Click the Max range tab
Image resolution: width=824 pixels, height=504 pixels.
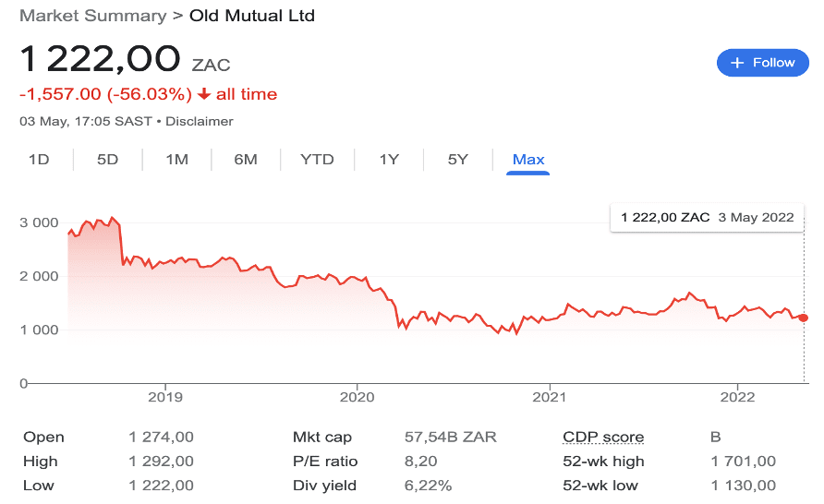(x=528, y=160)
